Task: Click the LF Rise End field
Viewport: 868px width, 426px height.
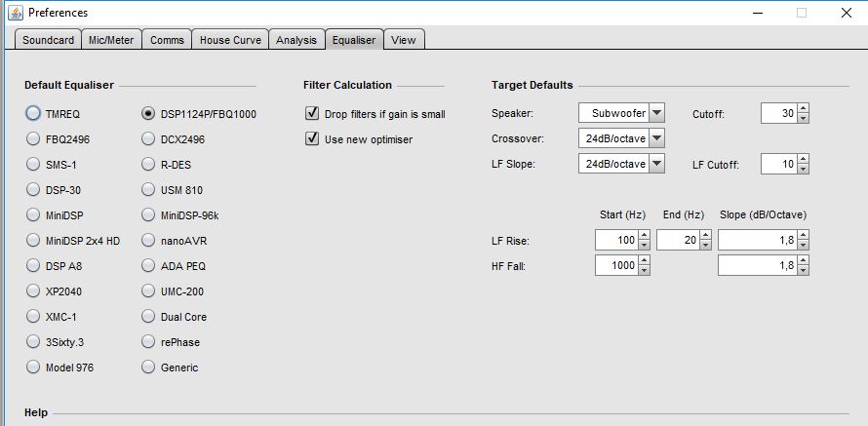Action: [x=678, y=240]
